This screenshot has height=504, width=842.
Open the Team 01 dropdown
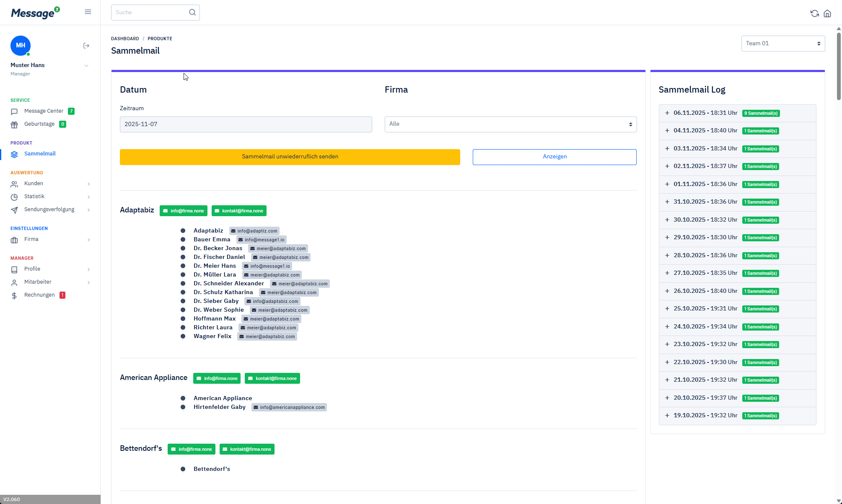[782, 44]
